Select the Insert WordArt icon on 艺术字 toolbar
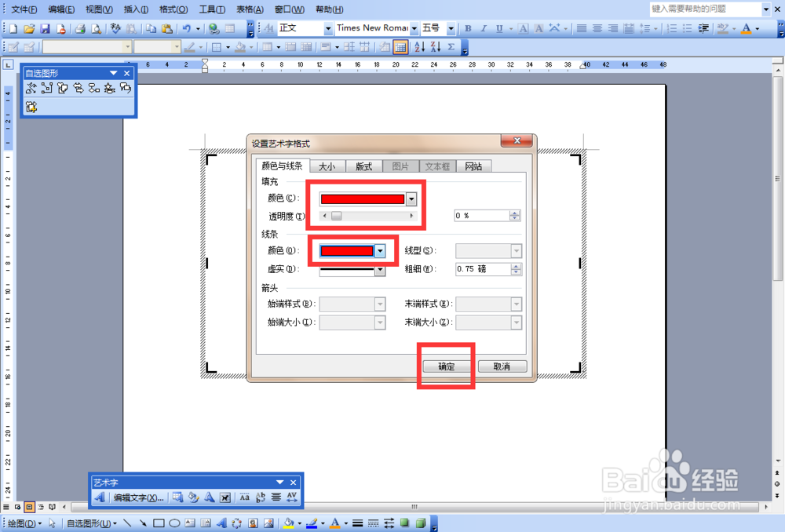This screenshot has width=785, height=532. pos(99,497)
